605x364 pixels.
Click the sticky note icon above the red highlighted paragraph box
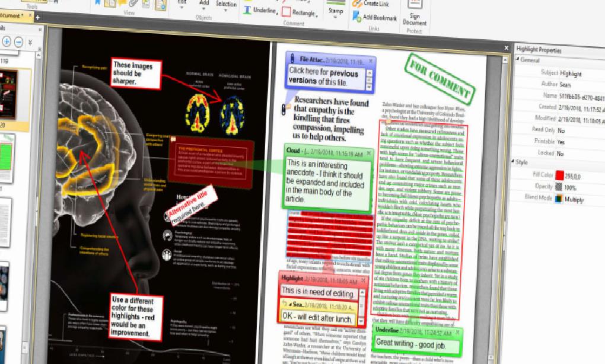click(389, 122)
